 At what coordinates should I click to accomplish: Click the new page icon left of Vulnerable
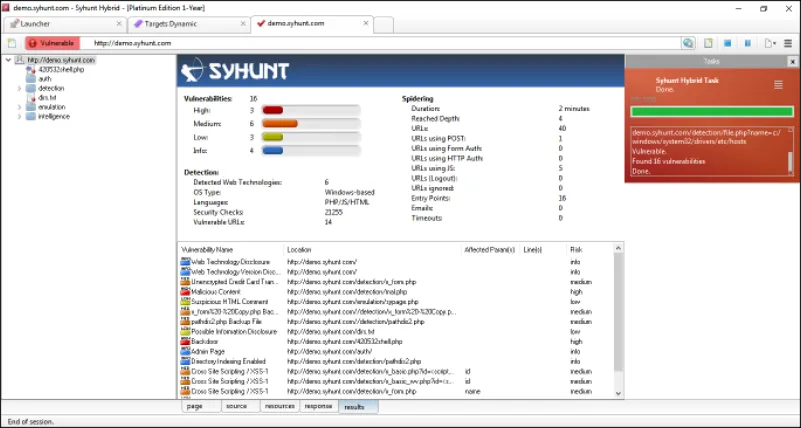(x=12, y=43)
